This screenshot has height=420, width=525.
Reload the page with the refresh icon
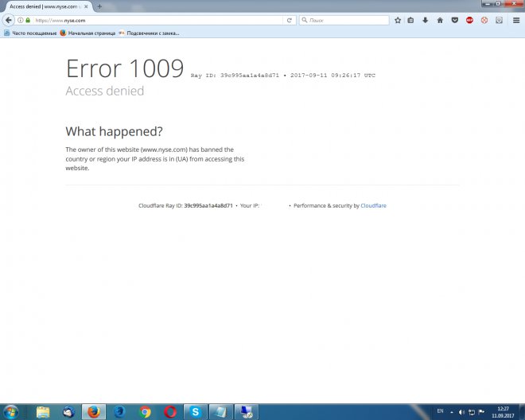[290, 20]
